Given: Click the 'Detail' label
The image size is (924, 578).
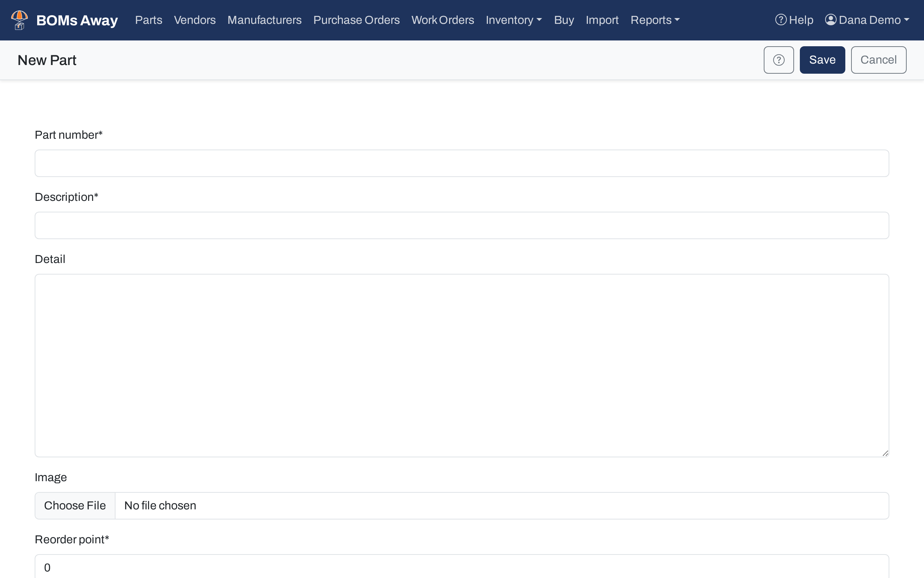Looking at the screenshot, I should 50,259.
